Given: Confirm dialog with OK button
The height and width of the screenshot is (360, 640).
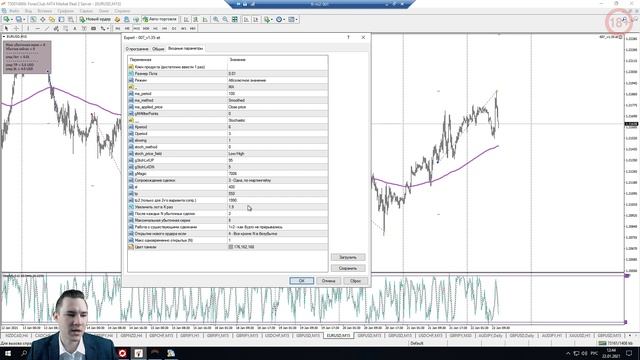Looking at the screenshot, I should click(302, 281).
